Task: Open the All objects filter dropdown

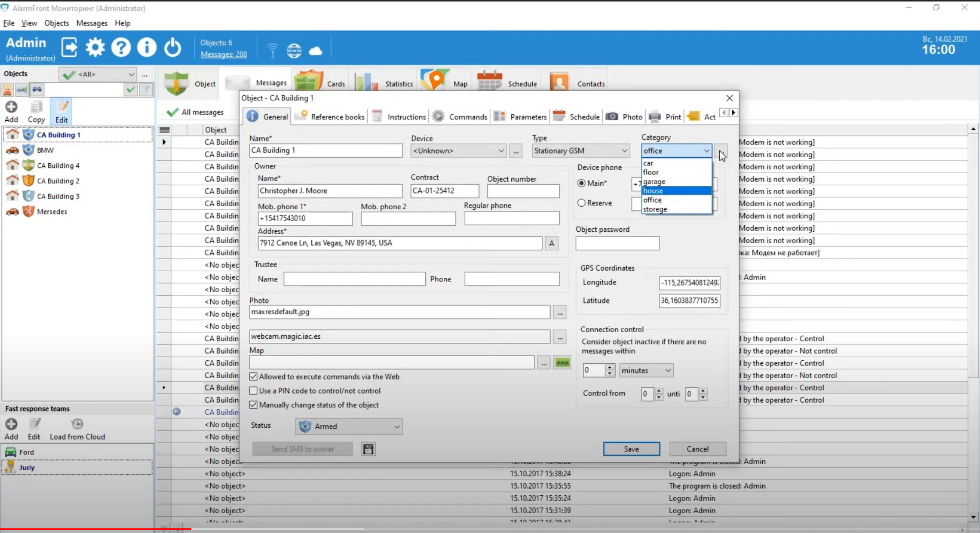Action: (x=98, y=74)
